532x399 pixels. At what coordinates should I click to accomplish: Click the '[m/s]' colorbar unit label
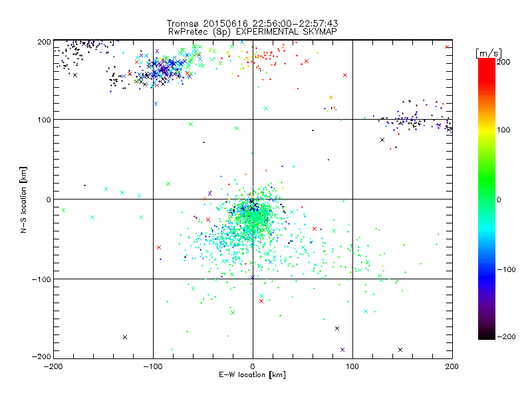[489, 53]
